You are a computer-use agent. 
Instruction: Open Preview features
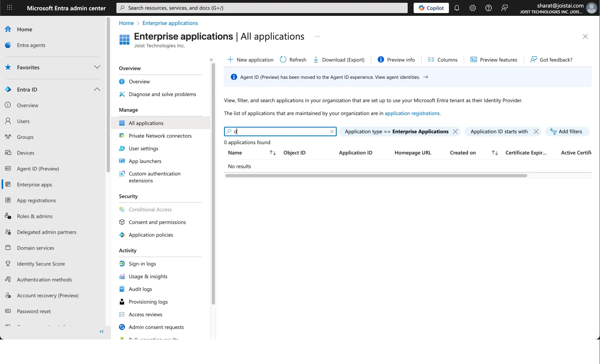(494, 60)
